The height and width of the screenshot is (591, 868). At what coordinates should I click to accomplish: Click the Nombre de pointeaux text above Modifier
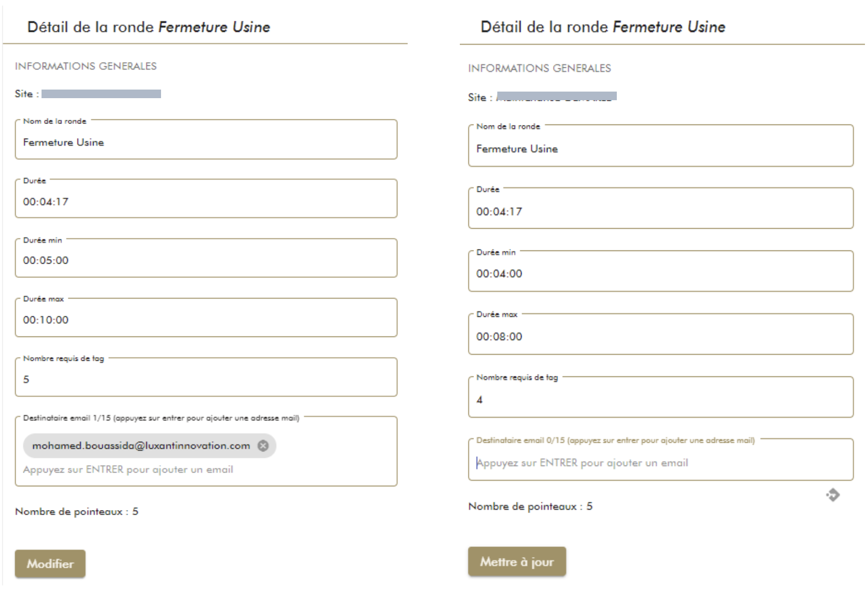pos(76,512)
